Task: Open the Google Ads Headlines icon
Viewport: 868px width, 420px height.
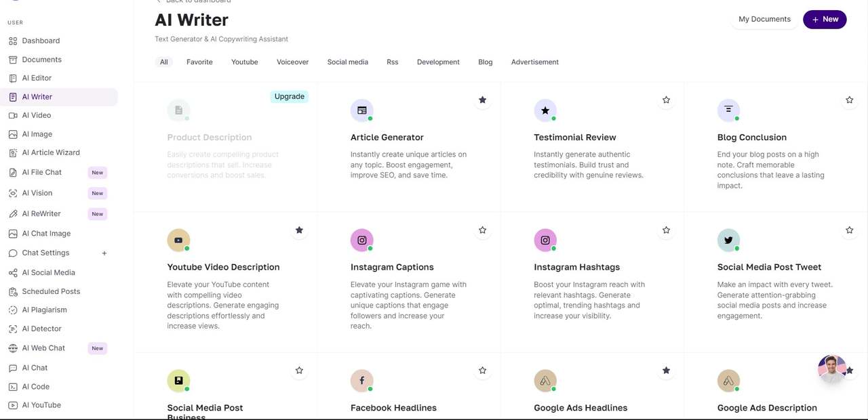Action: (x=545, y=381)
